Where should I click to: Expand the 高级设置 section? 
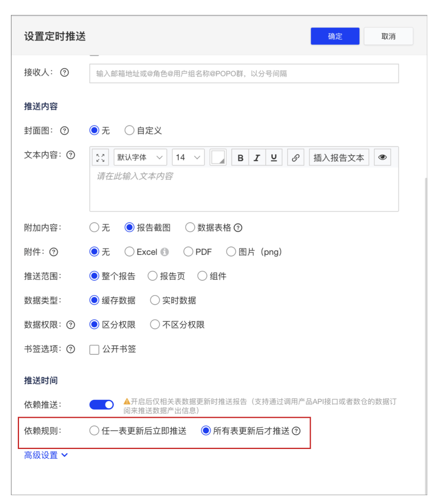point(40,455)
